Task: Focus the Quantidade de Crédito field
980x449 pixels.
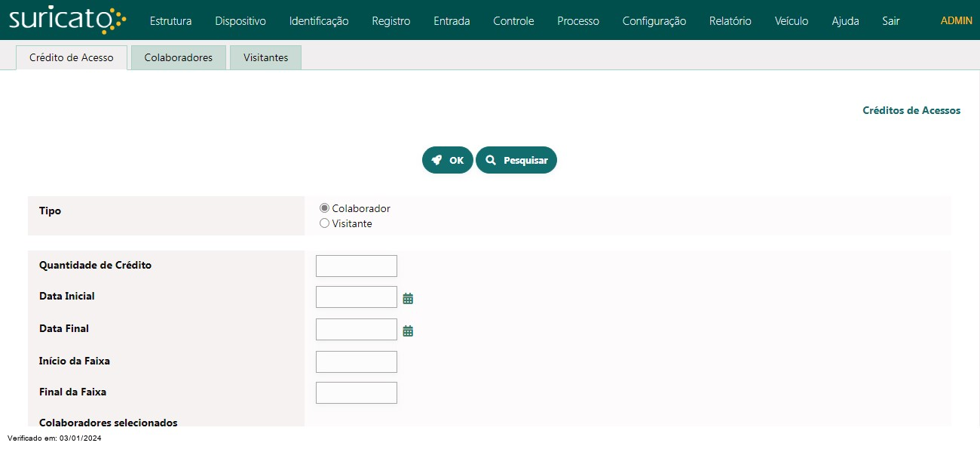Action: tap(357, 266)
